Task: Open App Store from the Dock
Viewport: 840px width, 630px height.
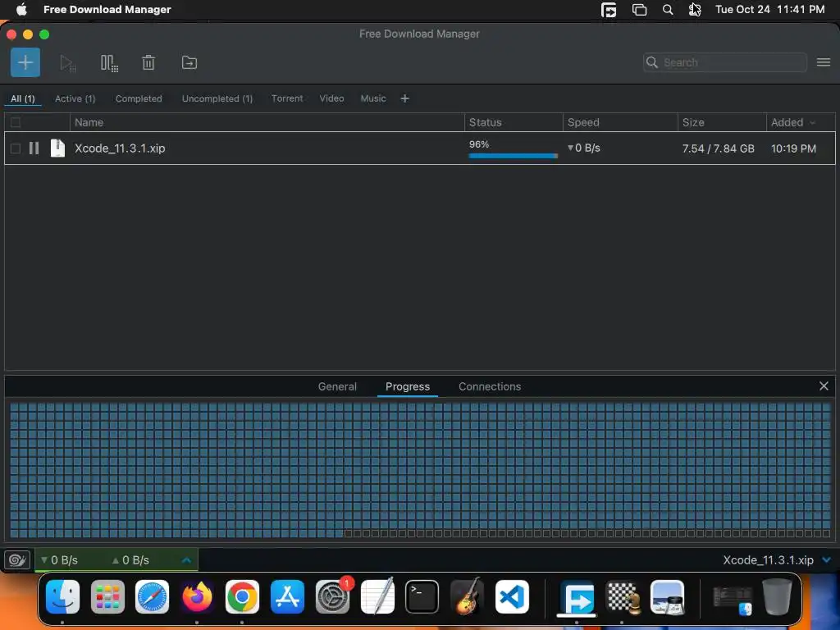Action: pos(287,597)
